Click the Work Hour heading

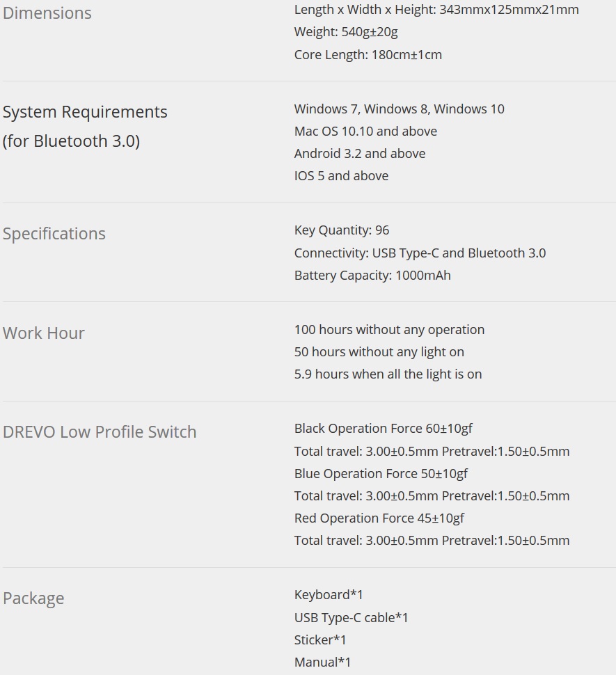(44, 333)
